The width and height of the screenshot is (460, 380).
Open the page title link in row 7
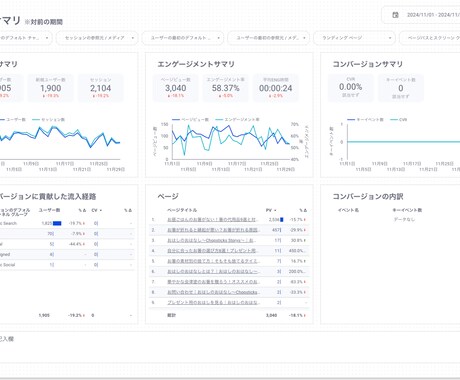pyautogui.click(x=213, y=282)
